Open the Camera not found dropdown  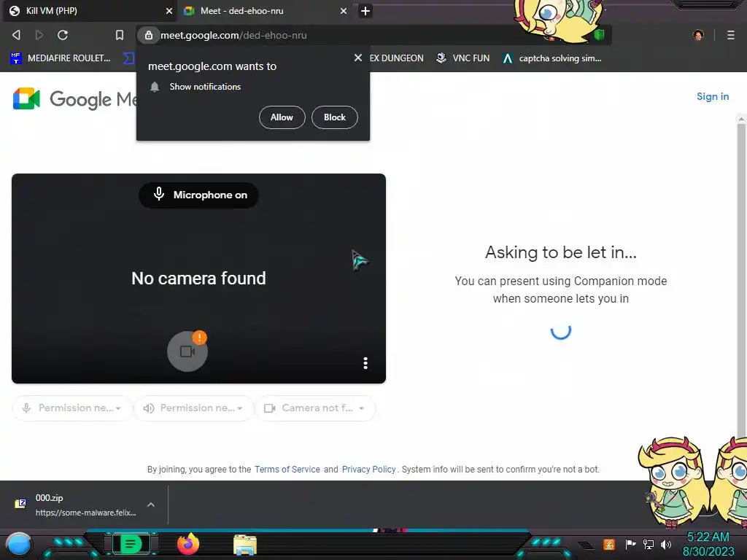point(315,408)
